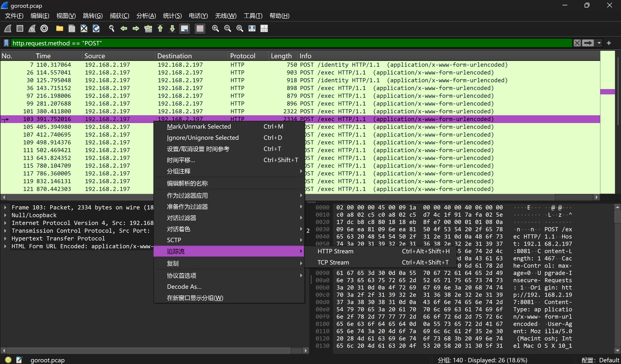Expand the HTML Form URL Encoded node
This screenshot has height=364, width=621.
(5, 246)
